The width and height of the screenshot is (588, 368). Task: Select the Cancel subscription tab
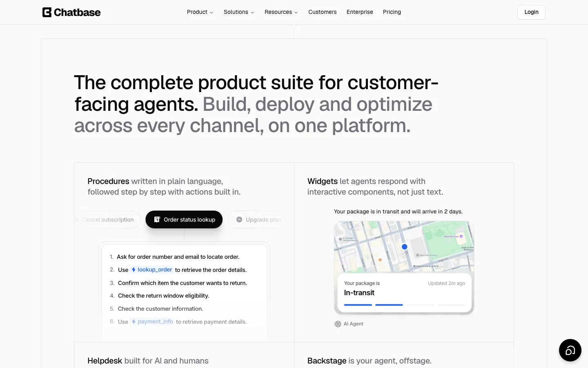[108, 220]
